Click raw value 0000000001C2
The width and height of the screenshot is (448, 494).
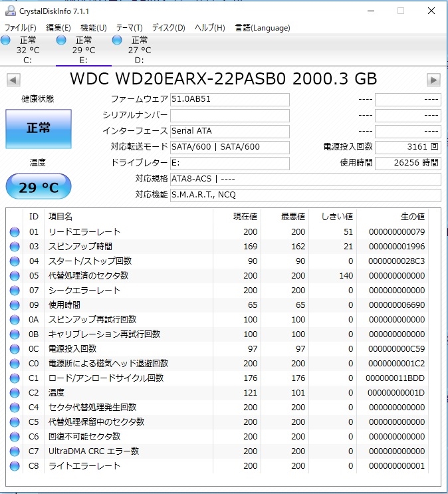point(397,364)
